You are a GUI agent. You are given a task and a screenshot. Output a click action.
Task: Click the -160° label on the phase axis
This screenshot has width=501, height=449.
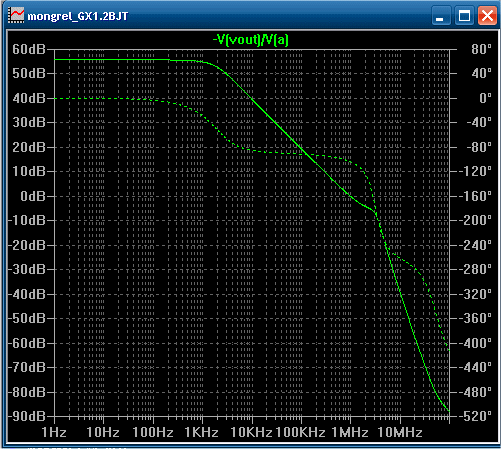point(475,196)
